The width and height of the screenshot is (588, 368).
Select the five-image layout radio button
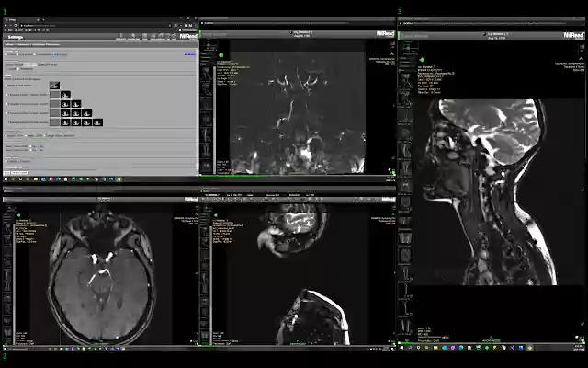(6, 122)
